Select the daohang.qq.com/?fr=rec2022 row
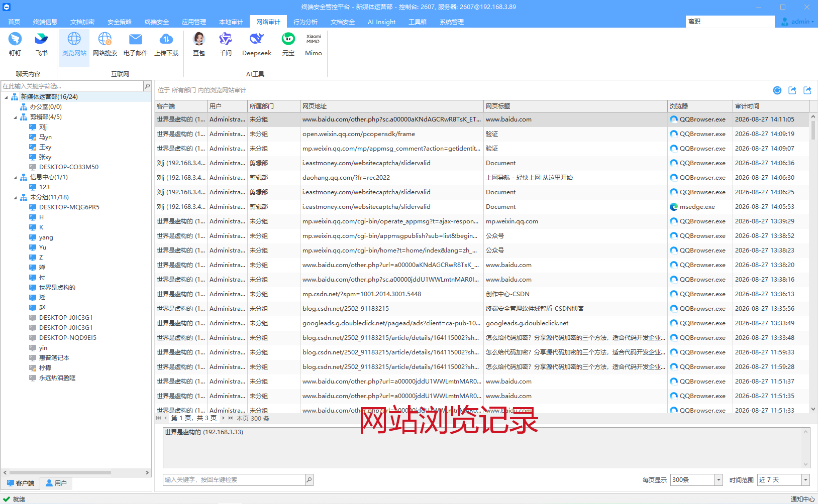Image resolution: width=818 pixels, height=504 pixels. point(482,178)
